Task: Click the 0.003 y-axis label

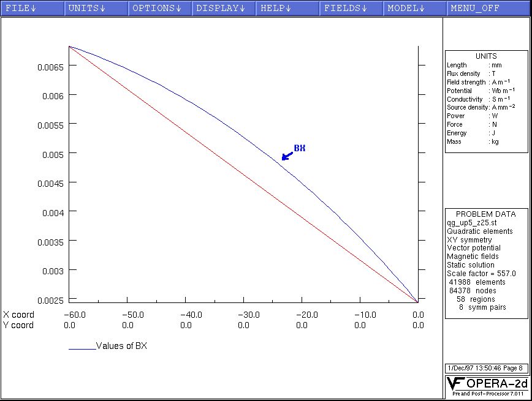Action: tap(53, 271)
